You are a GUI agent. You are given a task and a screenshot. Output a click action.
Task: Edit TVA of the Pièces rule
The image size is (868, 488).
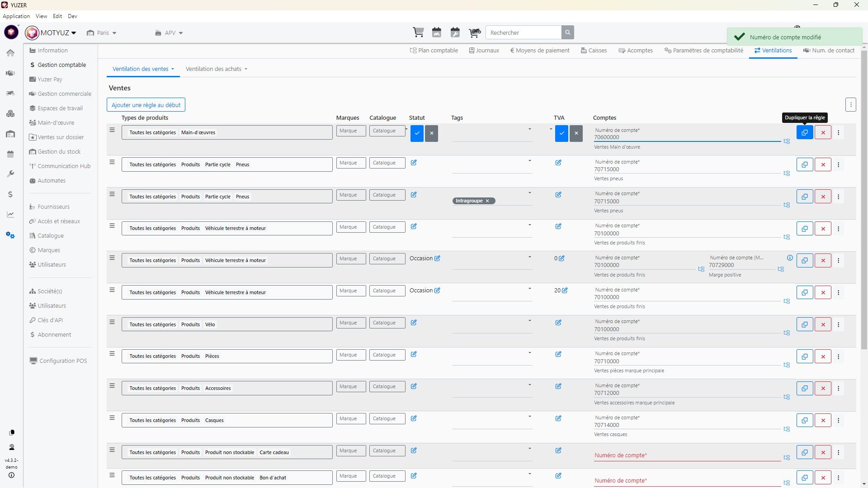coord(558,355)
